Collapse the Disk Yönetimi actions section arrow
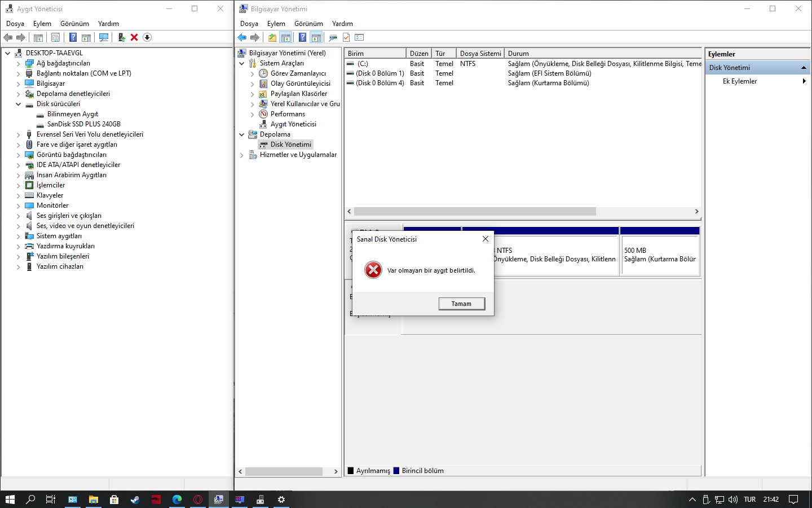The height and width of the screenshot is (508, 812). point(804,68)
